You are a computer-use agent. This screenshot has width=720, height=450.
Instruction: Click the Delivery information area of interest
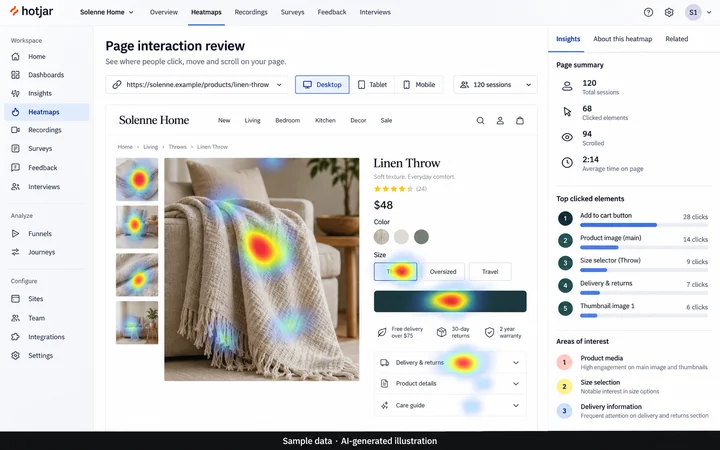633,411
